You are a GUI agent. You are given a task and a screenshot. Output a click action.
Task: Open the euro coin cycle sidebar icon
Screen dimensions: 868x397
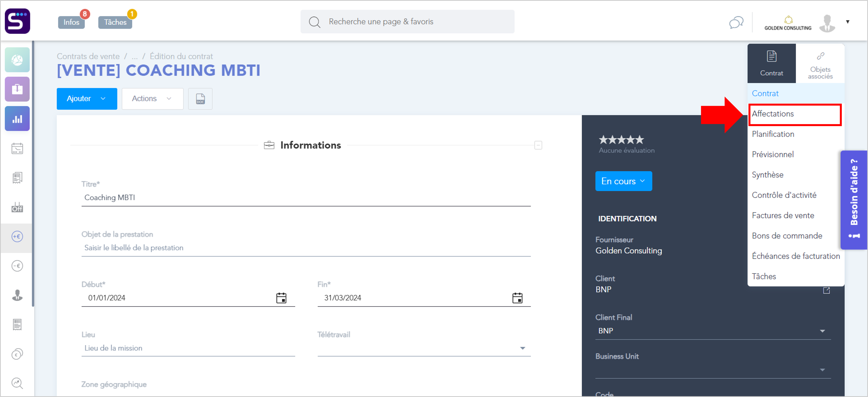pos(17,354)
